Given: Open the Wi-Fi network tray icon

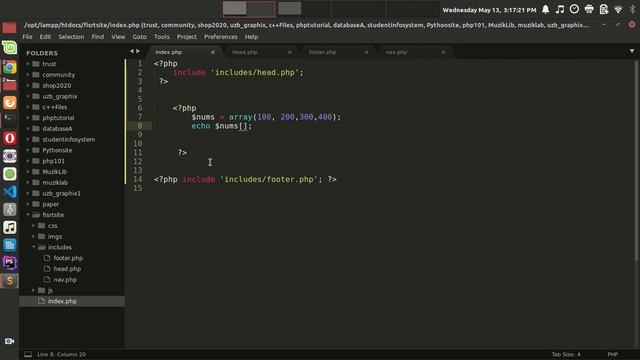Looking at the screenshot, I should (618, 9).
